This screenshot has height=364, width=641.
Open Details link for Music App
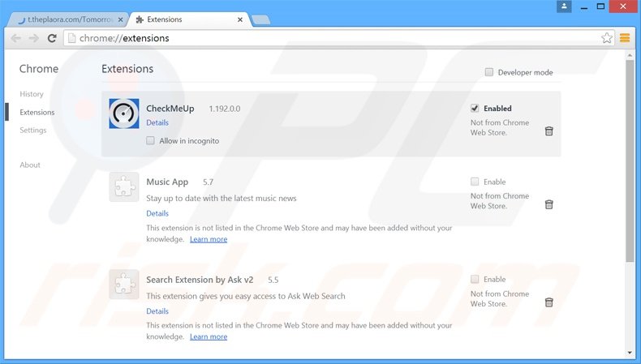(157, 213)
